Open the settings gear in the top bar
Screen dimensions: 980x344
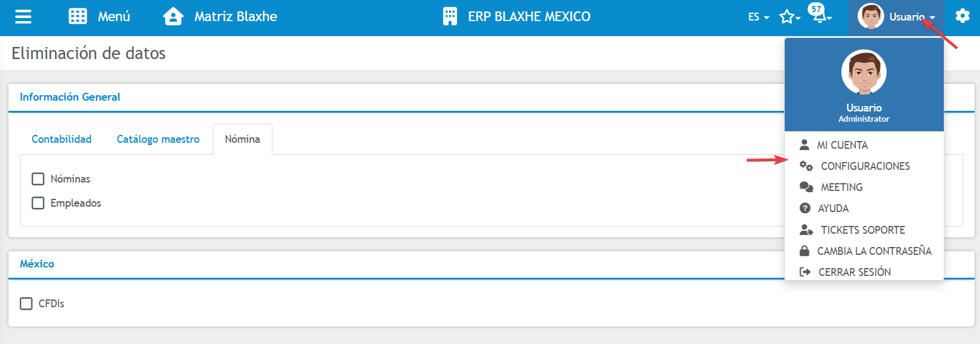tap(963, 16)
